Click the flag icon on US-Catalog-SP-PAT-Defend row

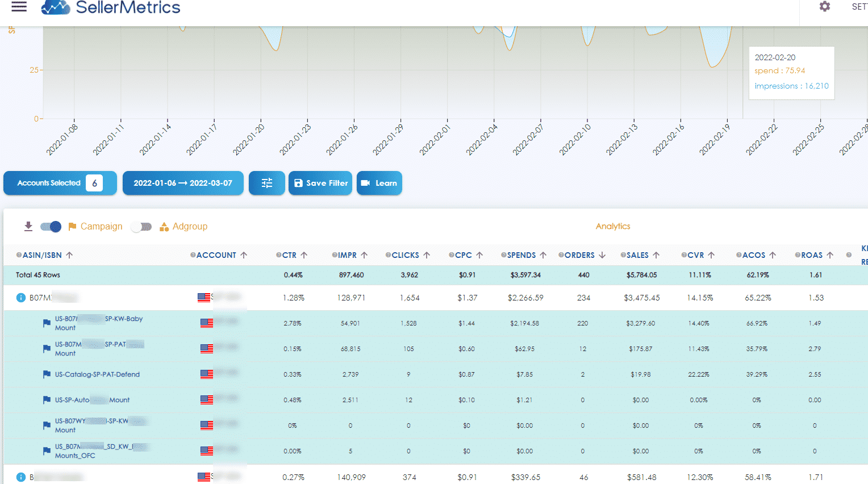[x=47, y=374]
